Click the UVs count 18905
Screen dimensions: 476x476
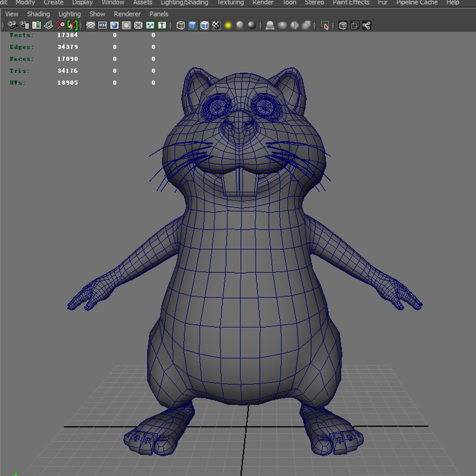pyautogui.click(x=67, y=82)
